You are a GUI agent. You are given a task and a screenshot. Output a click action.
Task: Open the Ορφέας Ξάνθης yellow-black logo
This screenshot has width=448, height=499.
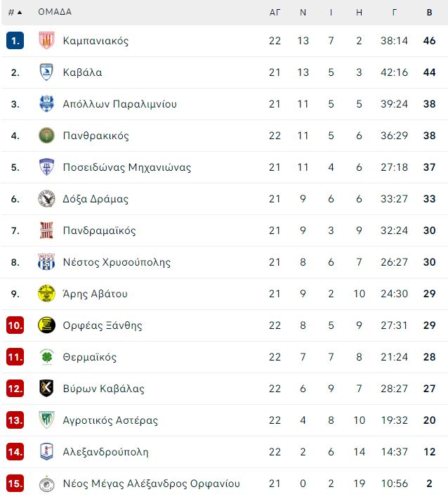(x=46, y=325)
